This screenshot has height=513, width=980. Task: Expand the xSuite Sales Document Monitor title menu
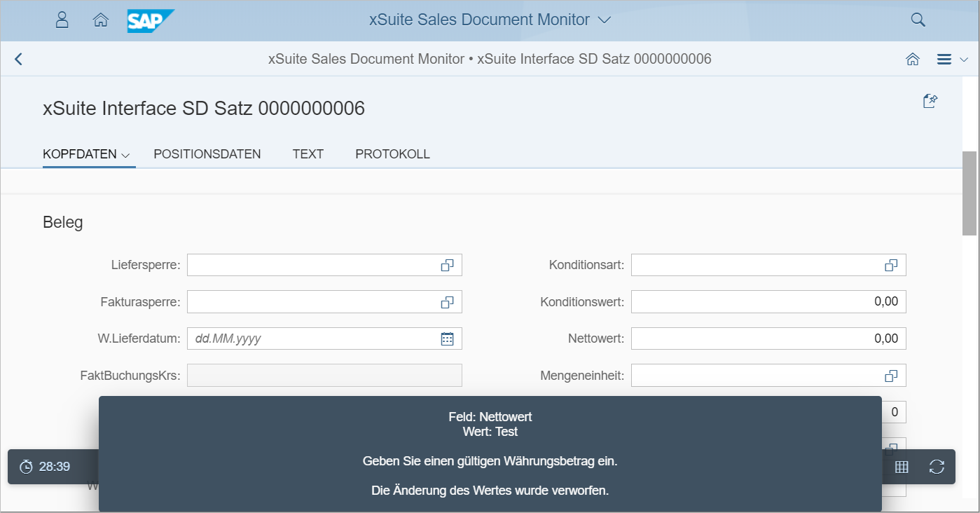(x=605, y=20)
